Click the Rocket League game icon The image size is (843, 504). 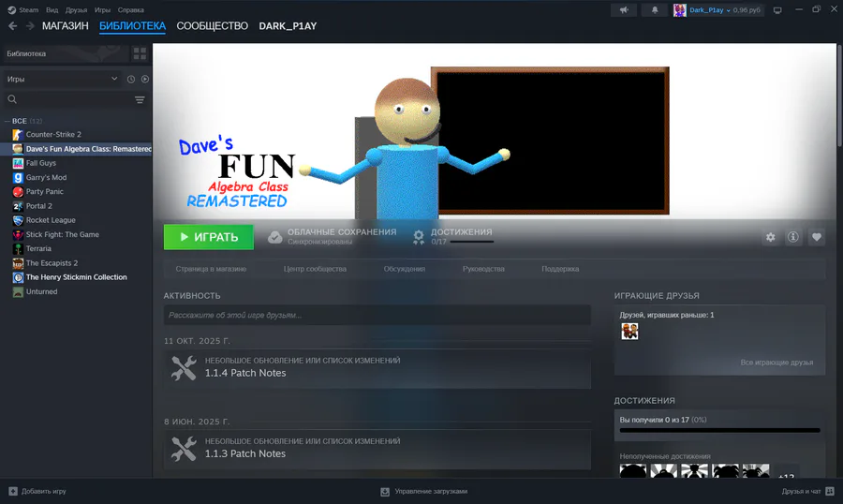[x=18, y=220]
